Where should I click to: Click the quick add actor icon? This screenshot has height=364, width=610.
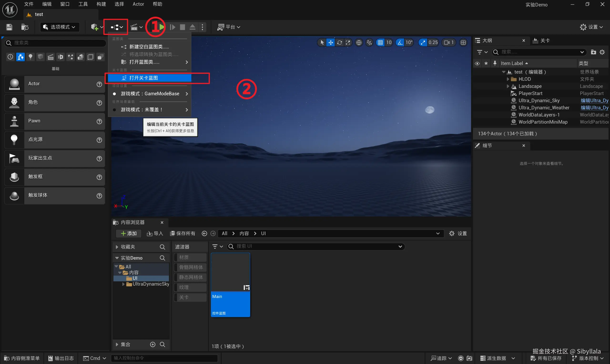click(x=95, y=27)
